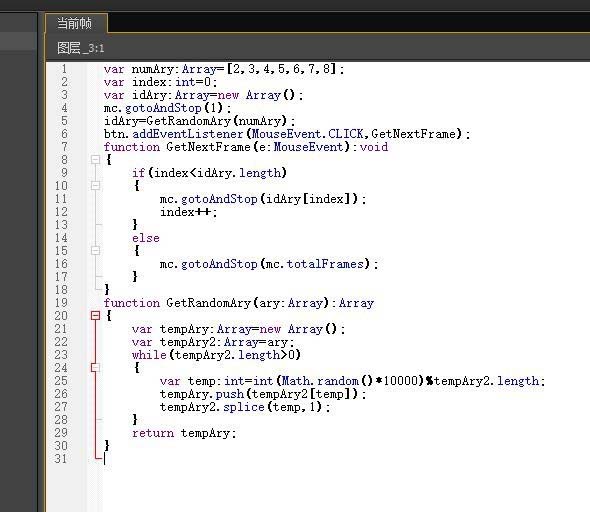
Task: Click the 'while(tempAry2.length>0)' line
Action: tap(216, 355)
